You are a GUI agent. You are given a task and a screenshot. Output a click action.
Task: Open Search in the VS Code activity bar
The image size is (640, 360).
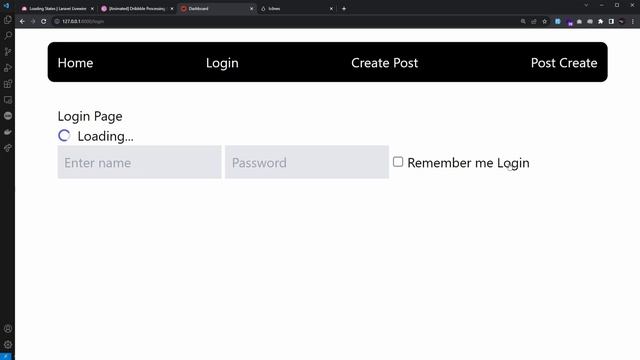(8, 36)
